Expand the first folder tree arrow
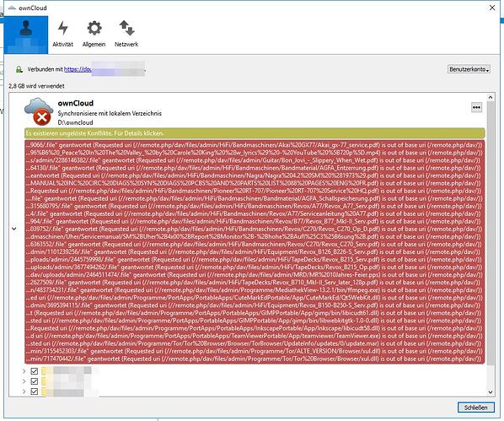The image size is (504, 421). tap(24, 371)
